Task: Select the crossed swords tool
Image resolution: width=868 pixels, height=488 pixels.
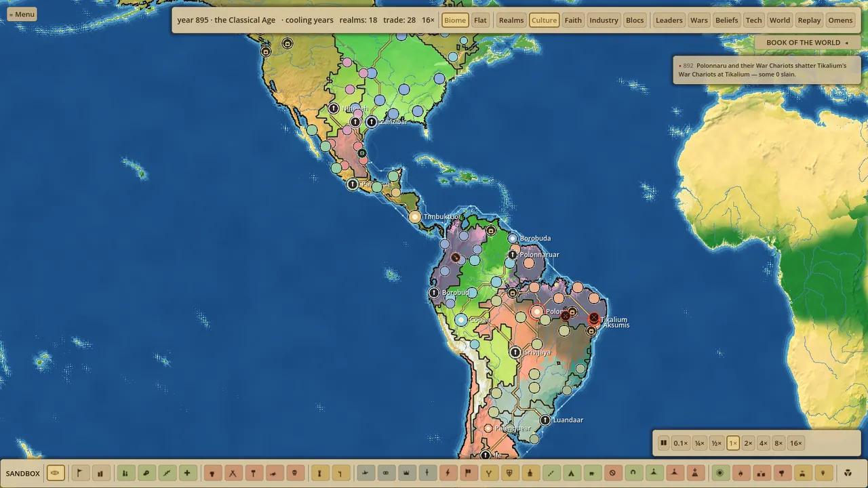Action: click(x=233, y=473)
